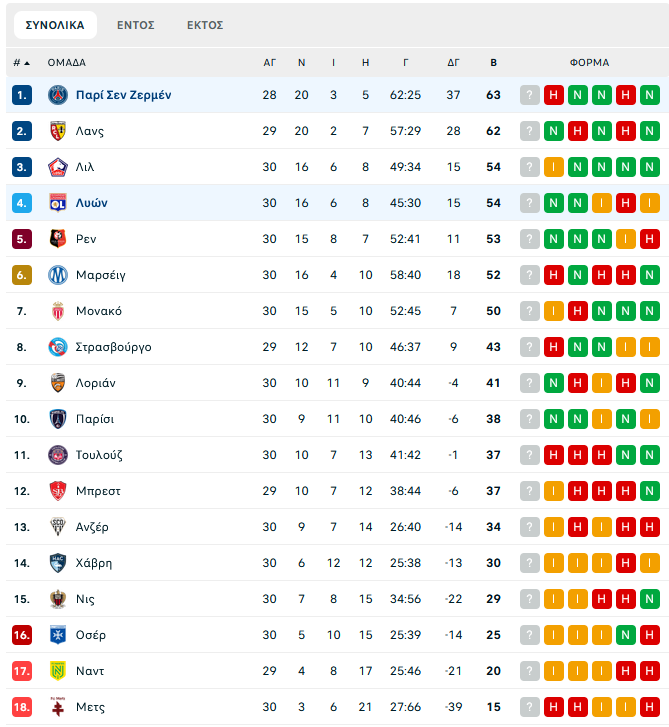Click the Lille club crest icon

57,167
